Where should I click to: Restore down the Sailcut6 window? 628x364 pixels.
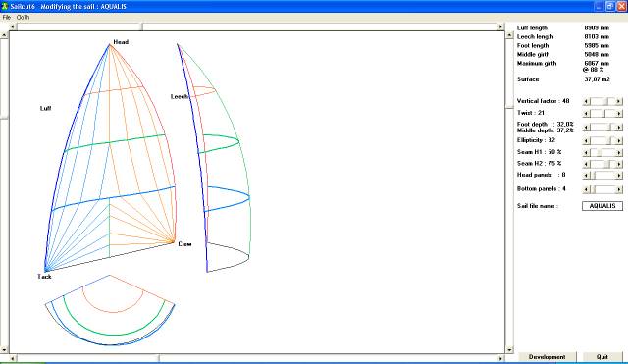[609, 7]
